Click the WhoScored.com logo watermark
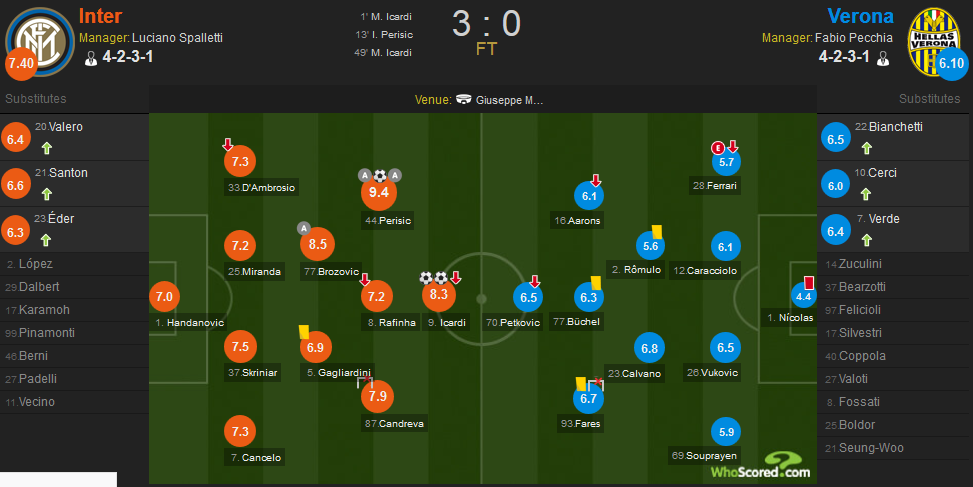Screen dimensions: 973x487 [x=761, y=466]
